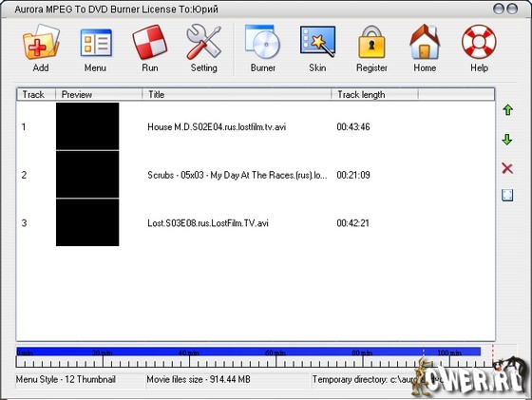This screenshot has width=532, height=400.
Task: Click the Track column header
Action: pyautogui.click(x=36, y=94)
